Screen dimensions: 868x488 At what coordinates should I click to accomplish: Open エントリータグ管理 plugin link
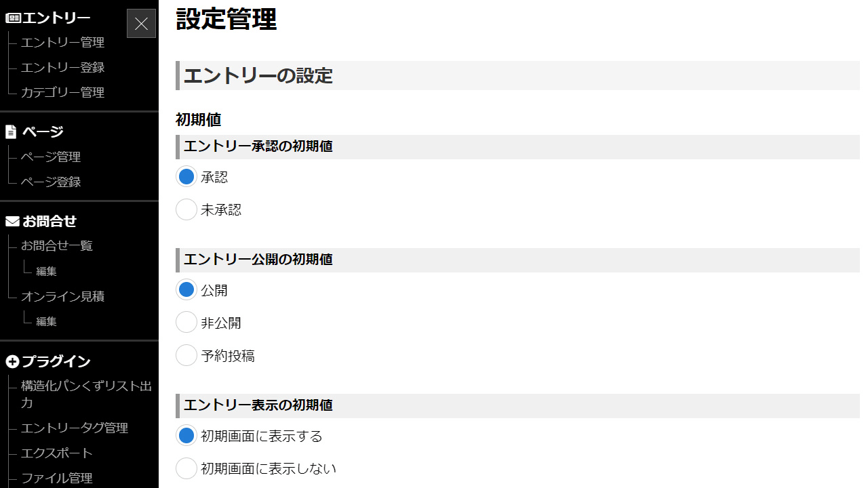point(75,428)
